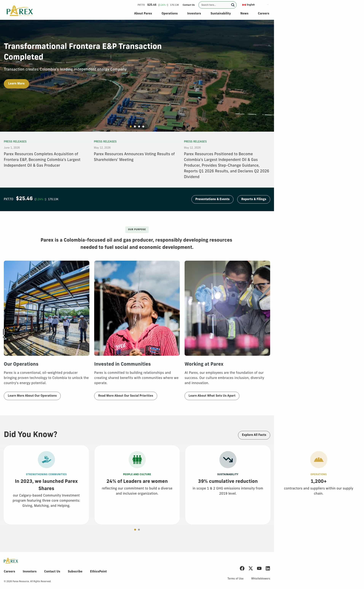Open the footer Contact Us link
Viewport: 364px width, 589px height.
(52, 571)
